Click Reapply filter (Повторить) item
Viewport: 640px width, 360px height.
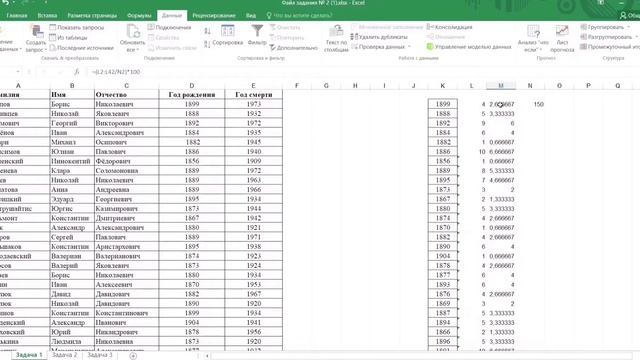[x=287, y=38]
